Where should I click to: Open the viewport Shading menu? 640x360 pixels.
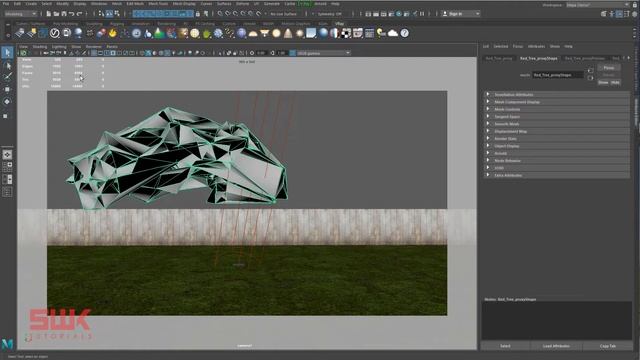[x=40, y=47]
